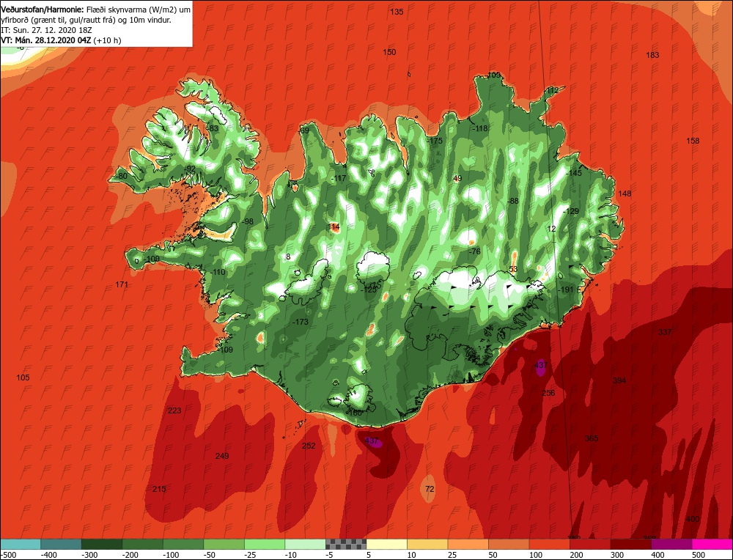Screen dimensions: 733x560
Task: Click the dark maroon 300 to 400 legend swatch
Action: click(x=631, y=544)
